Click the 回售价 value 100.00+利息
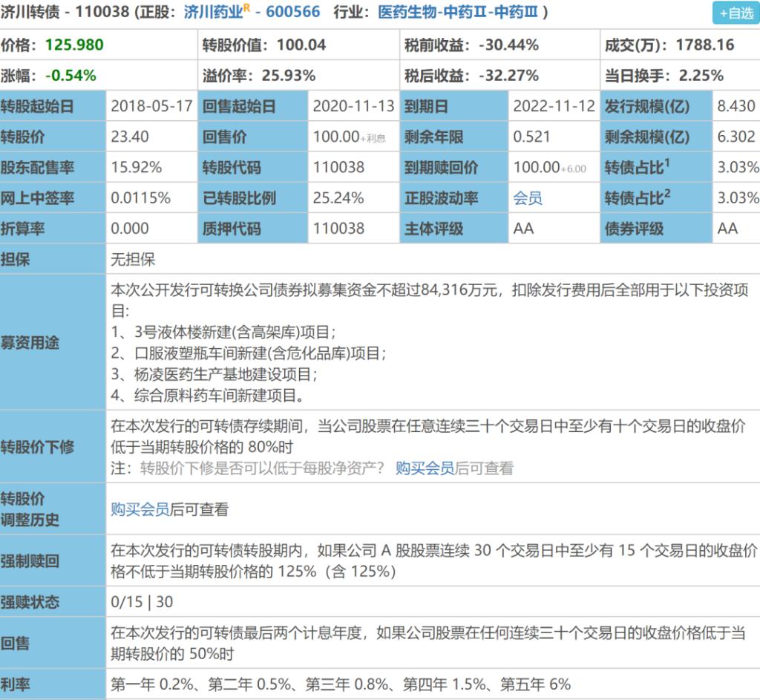 tap(349, 137)
